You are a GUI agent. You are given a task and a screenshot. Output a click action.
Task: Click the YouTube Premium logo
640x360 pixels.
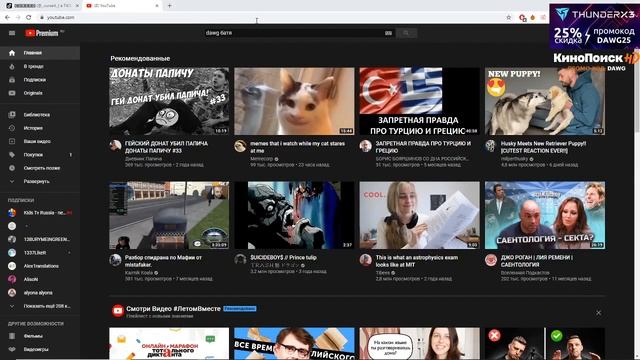click(x=42, y=33)
